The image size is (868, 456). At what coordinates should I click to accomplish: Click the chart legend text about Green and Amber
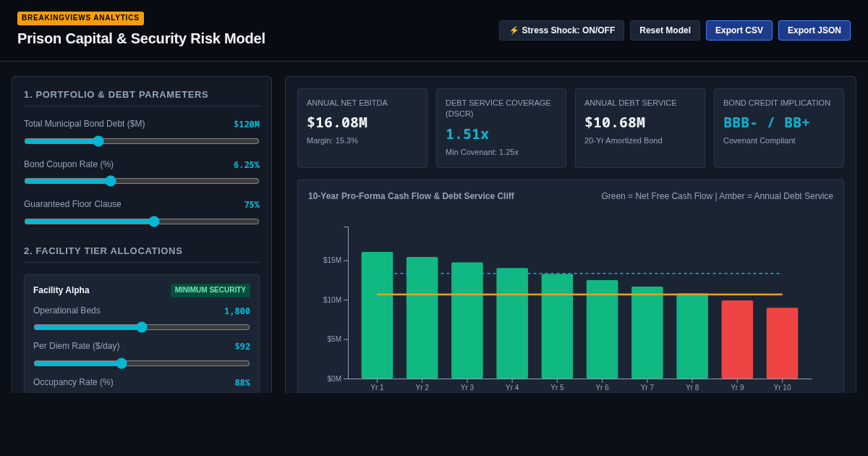pos(718,196)
